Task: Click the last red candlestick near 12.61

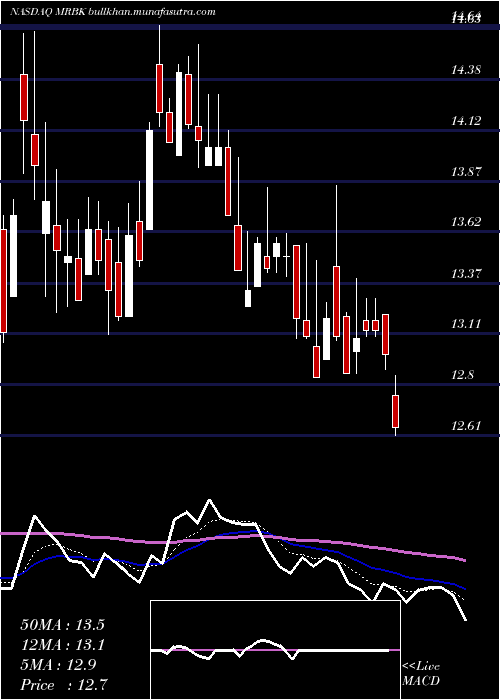Action: (x=395, y=411)
